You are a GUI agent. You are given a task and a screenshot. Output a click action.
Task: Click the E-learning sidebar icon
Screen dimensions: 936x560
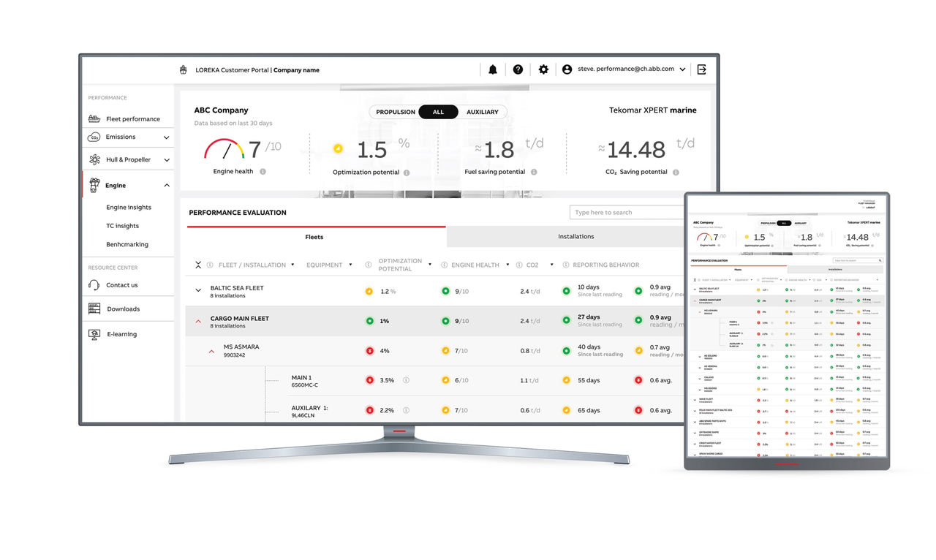point(94,334)
